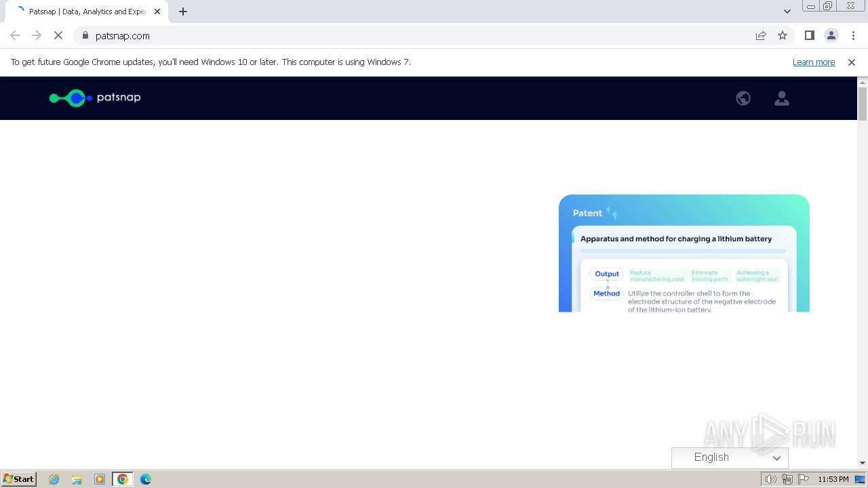Stop loading the page
This screenshot has height=488, width=868.
pos(58,35)
